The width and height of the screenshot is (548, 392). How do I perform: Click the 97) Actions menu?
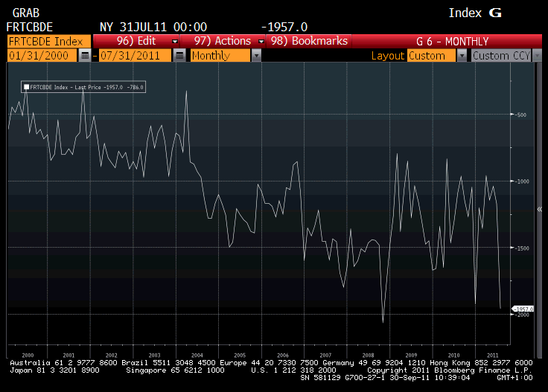point(223,41)
